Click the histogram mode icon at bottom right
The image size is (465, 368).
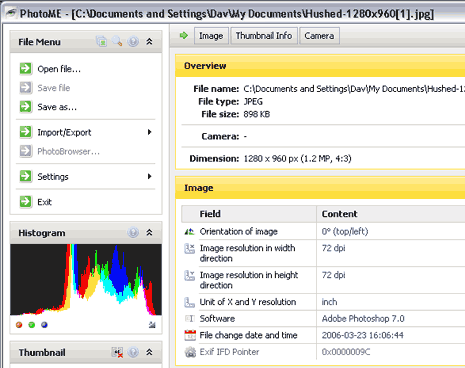pyautogui.click(x=152, y=325)
